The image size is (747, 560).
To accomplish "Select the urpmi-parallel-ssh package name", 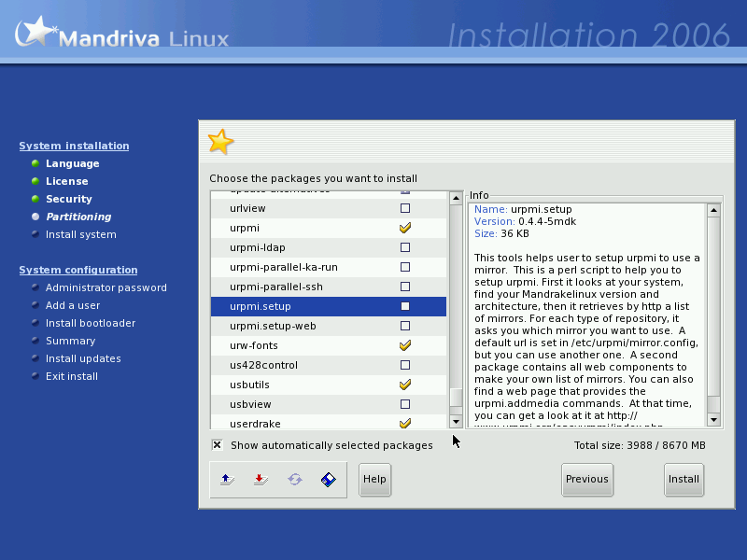I will pos(276,287).
